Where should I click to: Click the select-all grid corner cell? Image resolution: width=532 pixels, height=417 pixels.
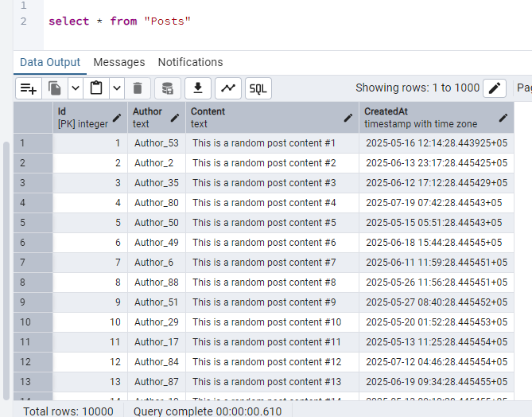click(x=33, y=118)
